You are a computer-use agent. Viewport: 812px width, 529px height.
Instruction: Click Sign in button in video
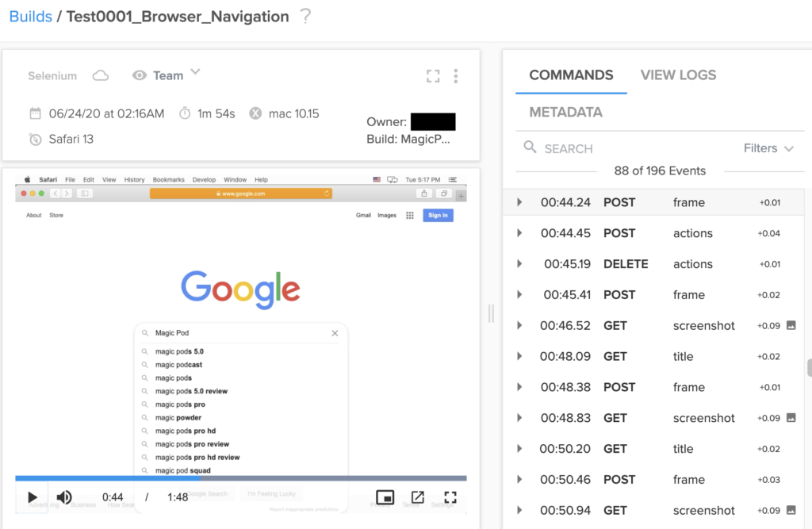(x=438, y=216)
